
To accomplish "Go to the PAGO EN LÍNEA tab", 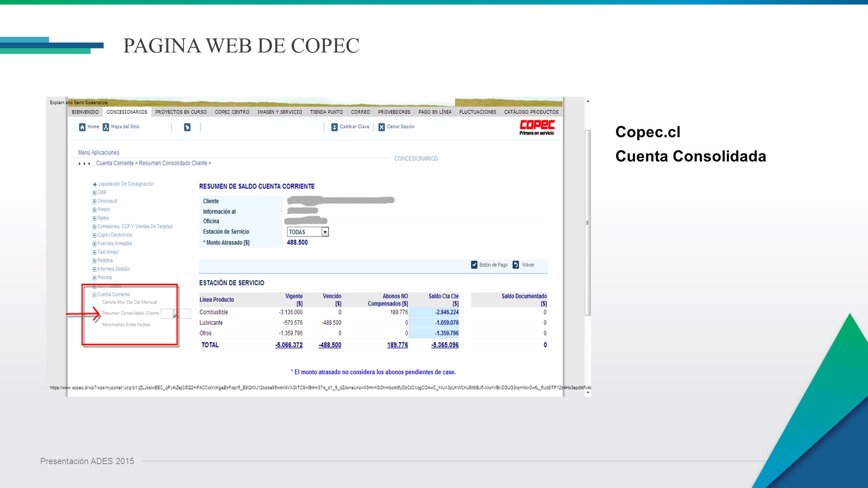I will pyautogui.click(x=435, y=112).
